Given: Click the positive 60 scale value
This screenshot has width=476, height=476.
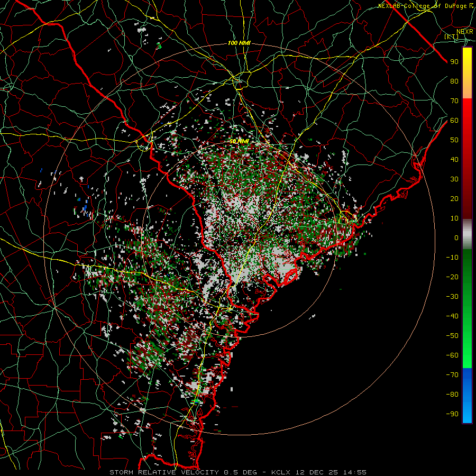Looking at the screenshot, I should pos(454,121).
